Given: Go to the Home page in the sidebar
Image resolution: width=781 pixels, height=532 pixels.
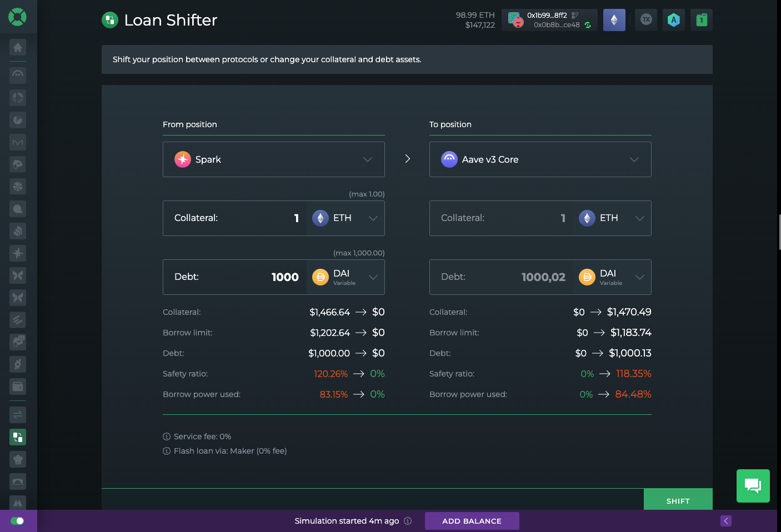Looking at the screenshot, I should pyautogui.click(x=18, y=47).
